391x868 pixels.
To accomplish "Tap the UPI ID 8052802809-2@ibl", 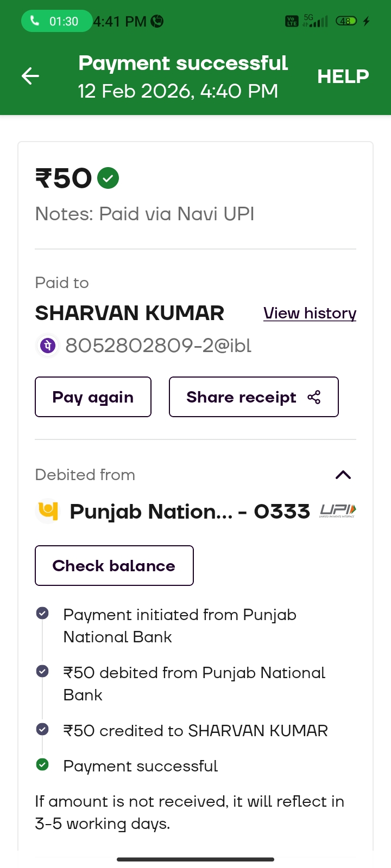I will (158, 346).
